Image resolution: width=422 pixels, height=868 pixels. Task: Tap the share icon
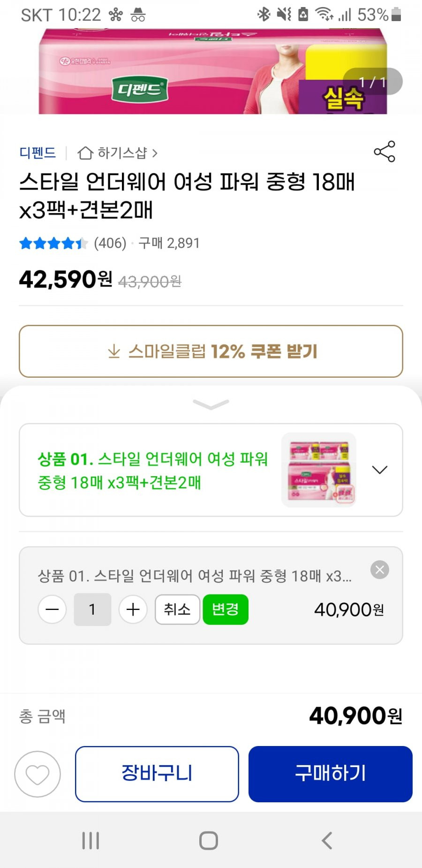(x=384, y=152)
